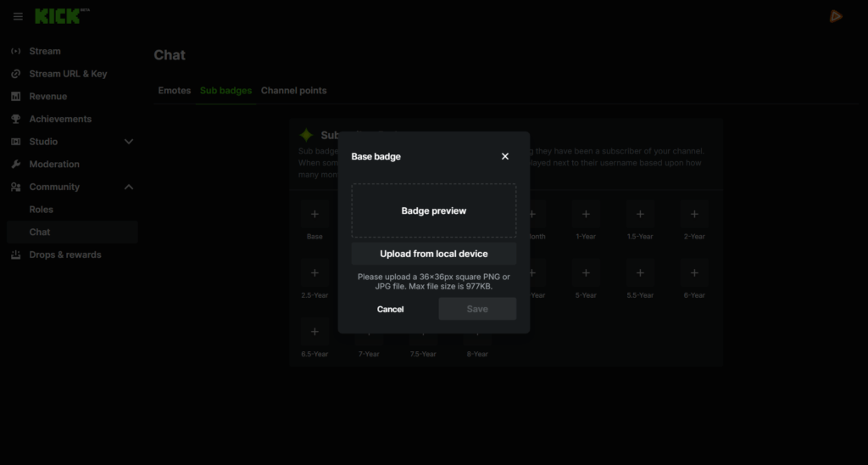Switch to the Emotes tab
This screenshot has height=465, width=868.
(175, 91)
